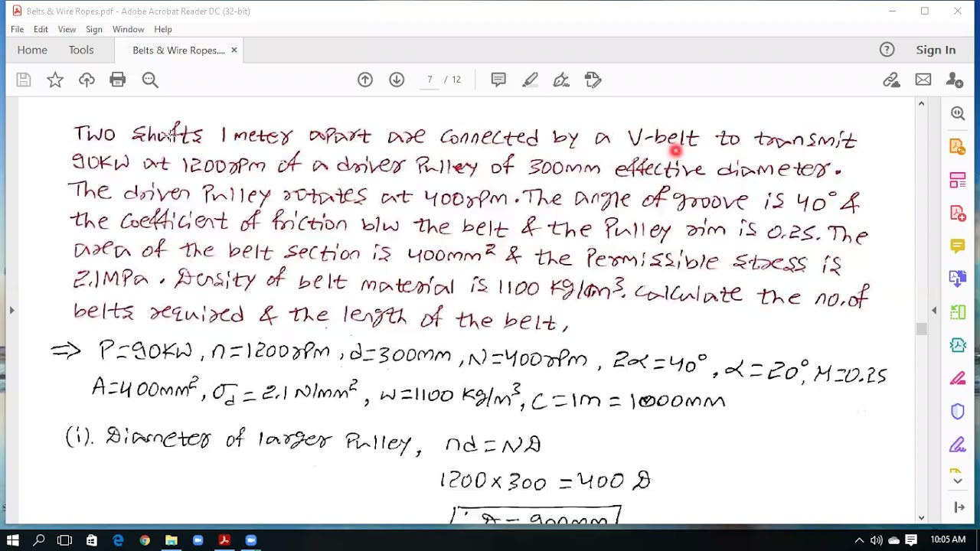Open Create PDF tool in right pane
Image resolution: width=980 pixels, height=551 pixels.
[958, 214]
